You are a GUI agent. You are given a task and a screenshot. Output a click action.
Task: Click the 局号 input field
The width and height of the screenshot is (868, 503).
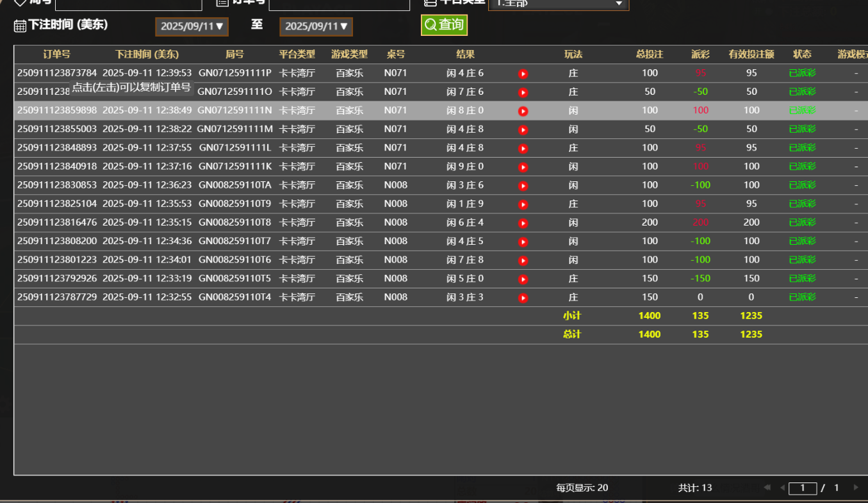click(x=128, y=4)
